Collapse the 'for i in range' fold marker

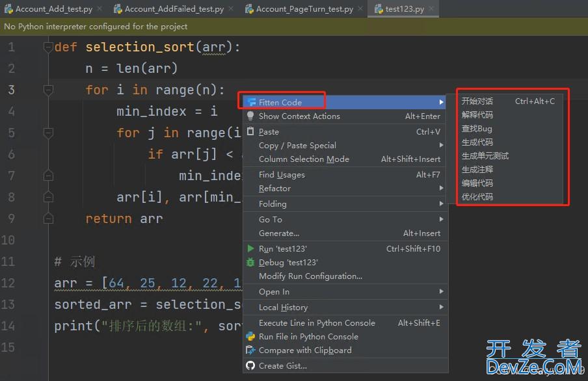click(x=48, y=90)
